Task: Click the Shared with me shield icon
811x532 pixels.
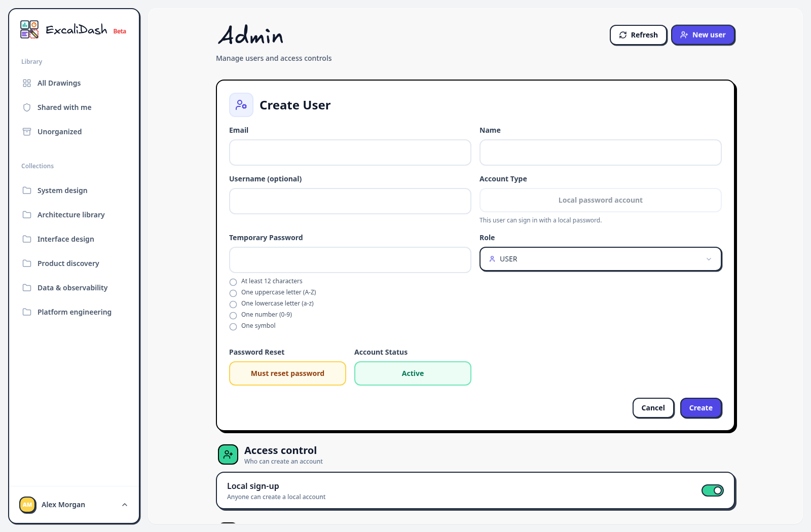Action: (27, 107)
